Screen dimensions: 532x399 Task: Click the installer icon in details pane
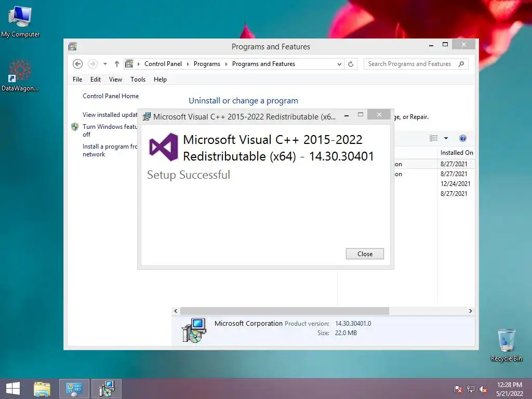click(194, 330)
